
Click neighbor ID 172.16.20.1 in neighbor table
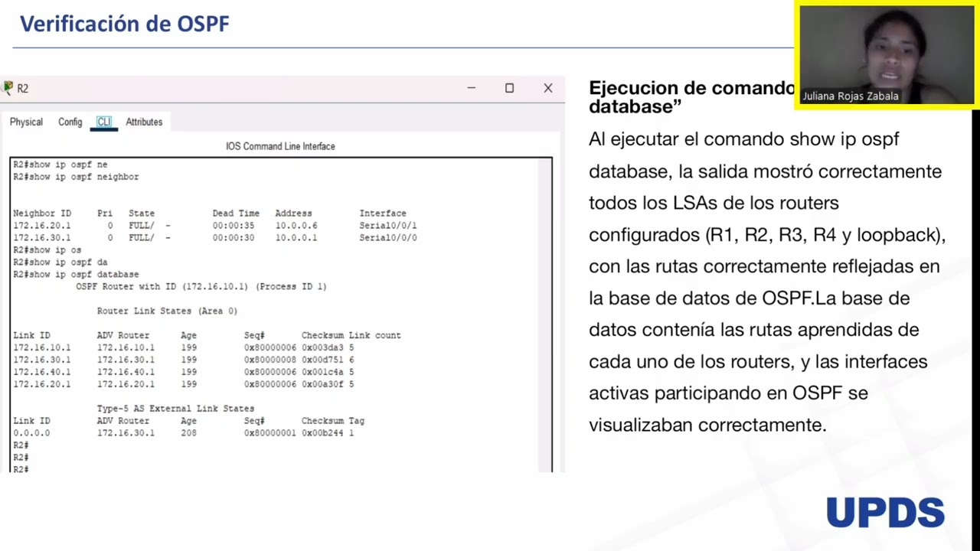[x=41, y=226]
